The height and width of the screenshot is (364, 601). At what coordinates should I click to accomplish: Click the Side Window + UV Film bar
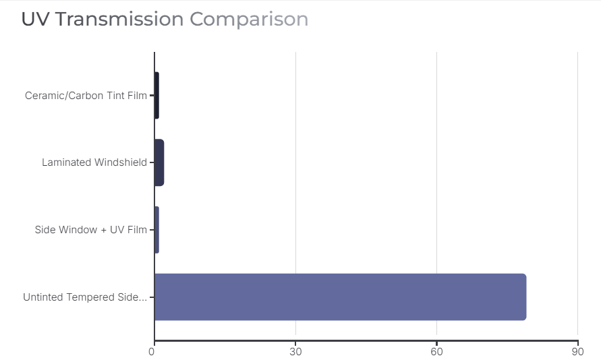[156, 230]
